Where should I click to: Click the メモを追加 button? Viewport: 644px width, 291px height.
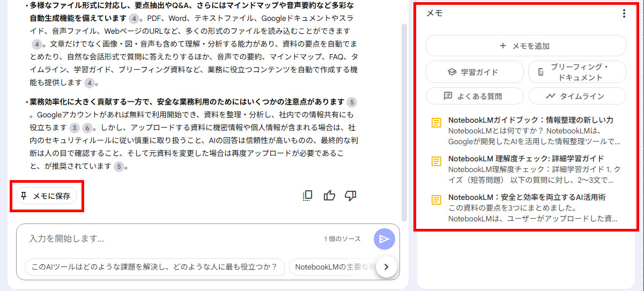pyautogui.click(x=525, y=46)
